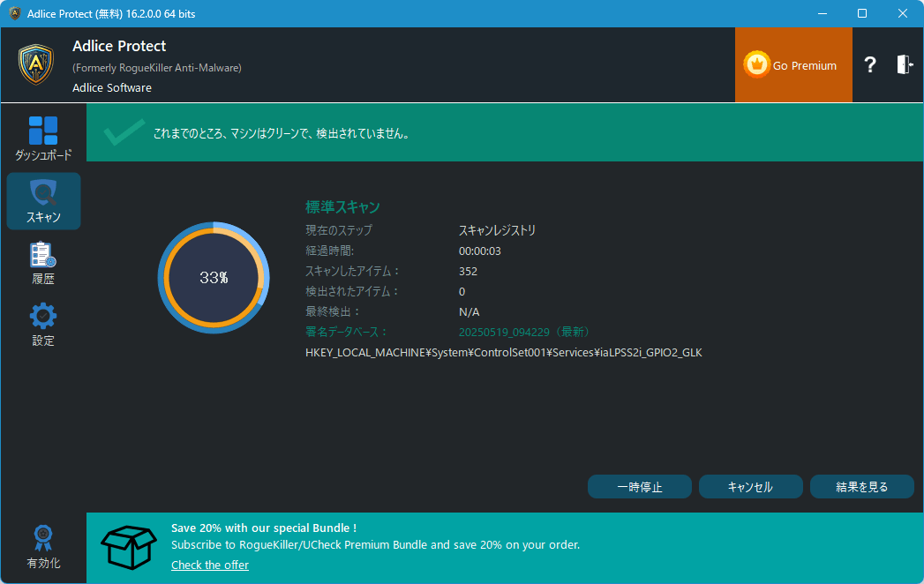Click the scanned items count 352
The height and width of the screenshot is (584, 924).
coord(468,271)
